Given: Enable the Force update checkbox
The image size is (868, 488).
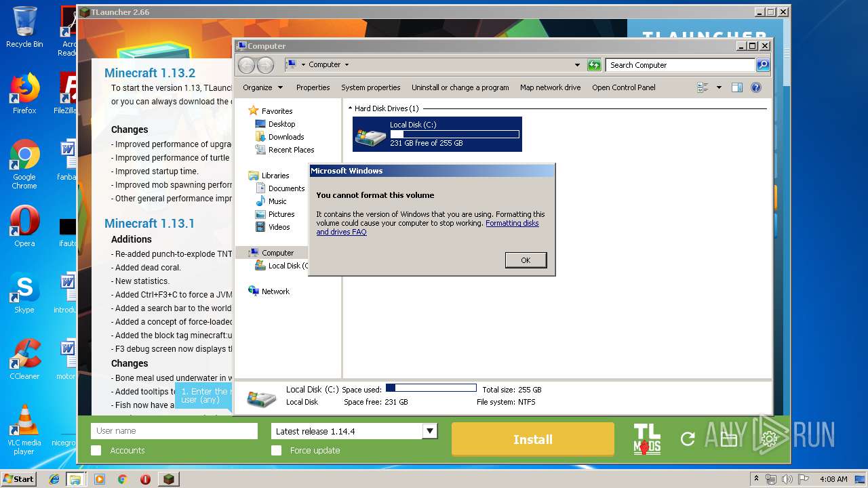Looking at the screenshot, I should click(x=276, y=451).
